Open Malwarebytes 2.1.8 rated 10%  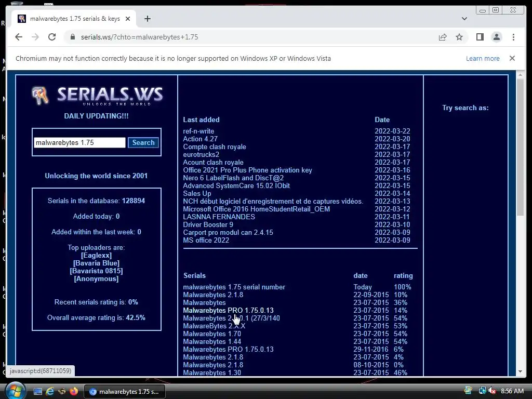pos(213,295)
